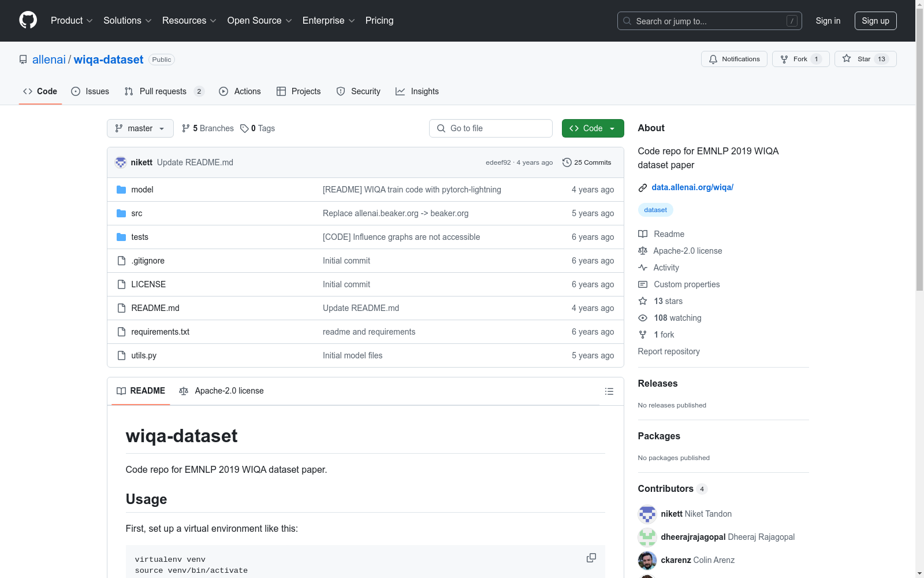Expand the Resources menu
The image size is (924, 578).
189,21
